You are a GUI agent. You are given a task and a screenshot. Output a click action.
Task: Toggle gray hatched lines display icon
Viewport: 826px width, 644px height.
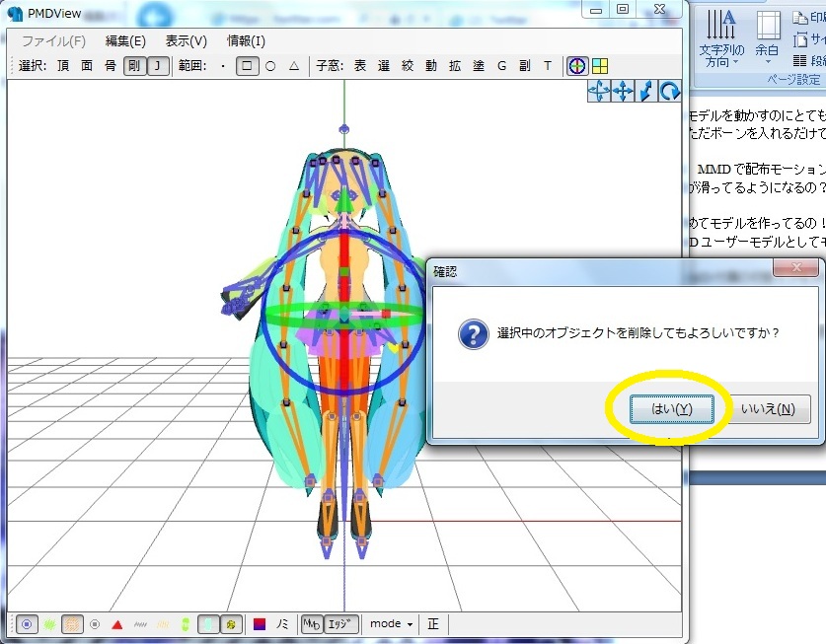[x=140, y=625]
